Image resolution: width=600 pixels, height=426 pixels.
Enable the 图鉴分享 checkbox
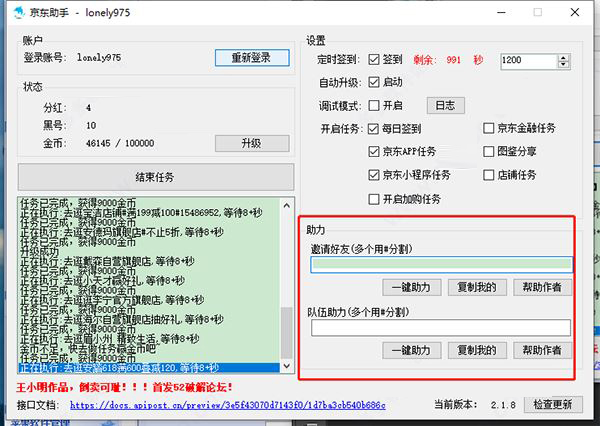[x=488, y=152]
